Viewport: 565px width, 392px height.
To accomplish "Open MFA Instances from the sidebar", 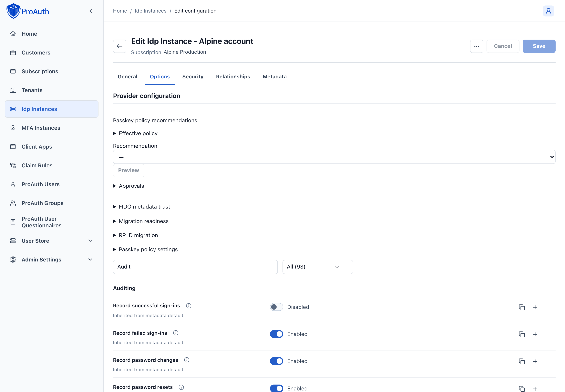I will [x=52, y=128].
